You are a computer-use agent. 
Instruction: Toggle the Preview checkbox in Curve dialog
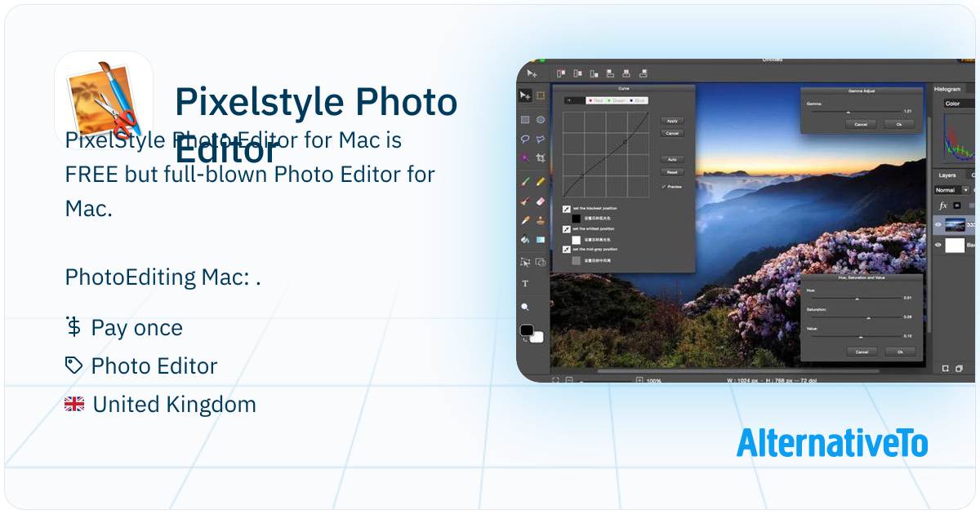pos(664,186)
